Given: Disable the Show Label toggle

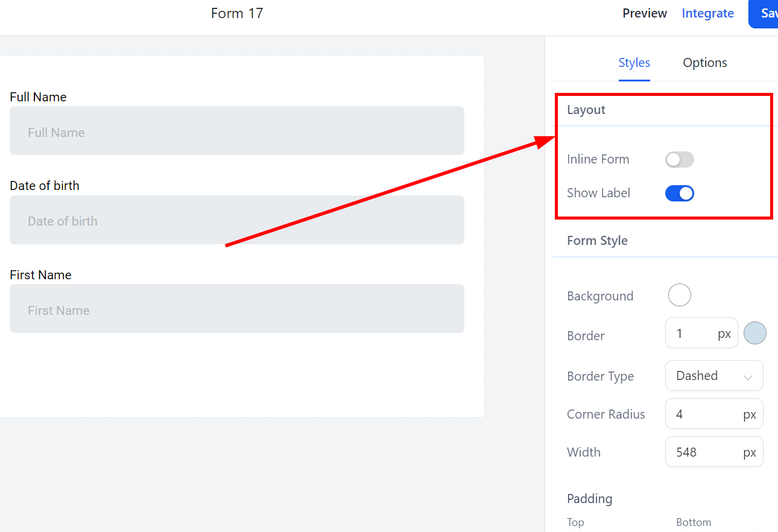Looking at the screenshot, I should pos(679,194).
